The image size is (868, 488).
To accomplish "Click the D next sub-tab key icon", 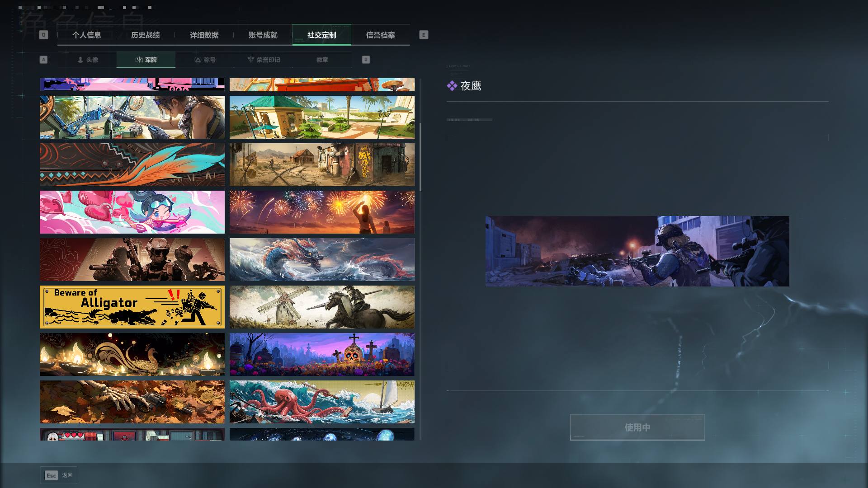I will pyautogui.click(x=366, y=60).
